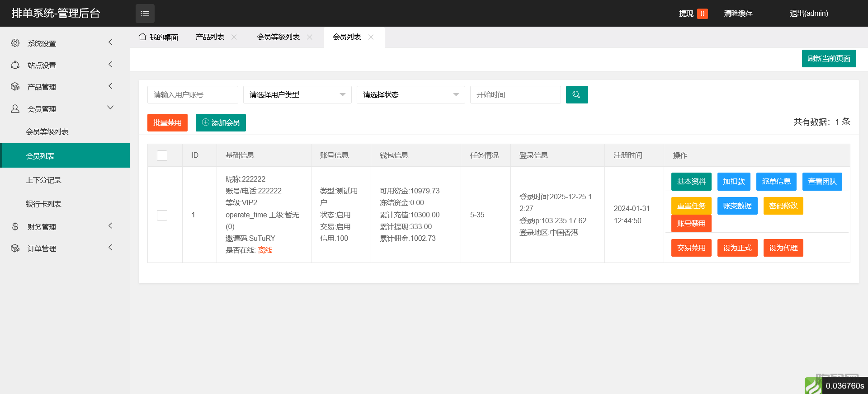
Task: Open the 请选择用户类型 dropdown
Action: click(x=297, y=94)
